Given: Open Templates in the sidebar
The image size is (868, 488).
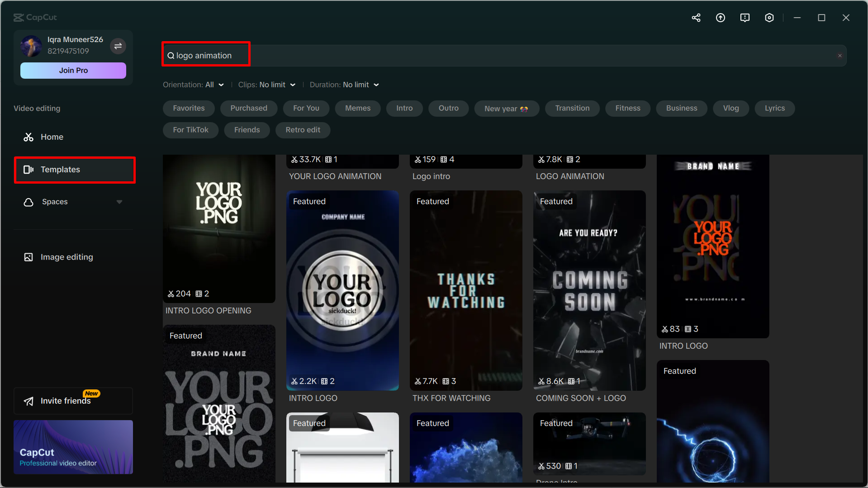Looking at the screenshot, I should pos(75,170).
